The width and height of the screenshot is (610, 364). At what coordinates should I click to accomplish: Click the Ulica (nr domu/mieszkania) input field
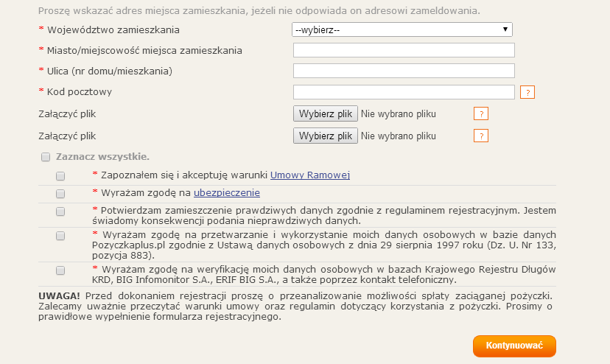point(404,71)
